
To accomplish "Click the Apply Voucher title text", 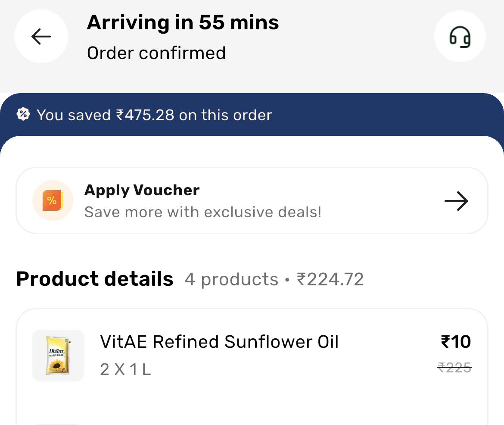I will [x=142, y=190].
